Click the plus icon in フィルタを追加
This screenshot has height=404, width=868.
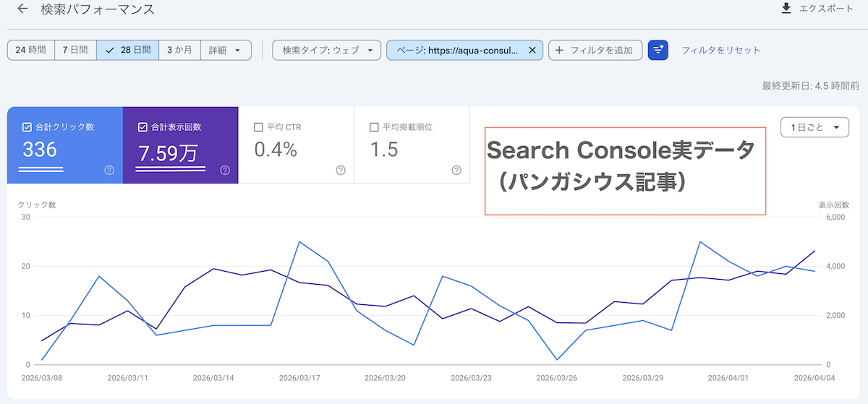coord(559,50)
